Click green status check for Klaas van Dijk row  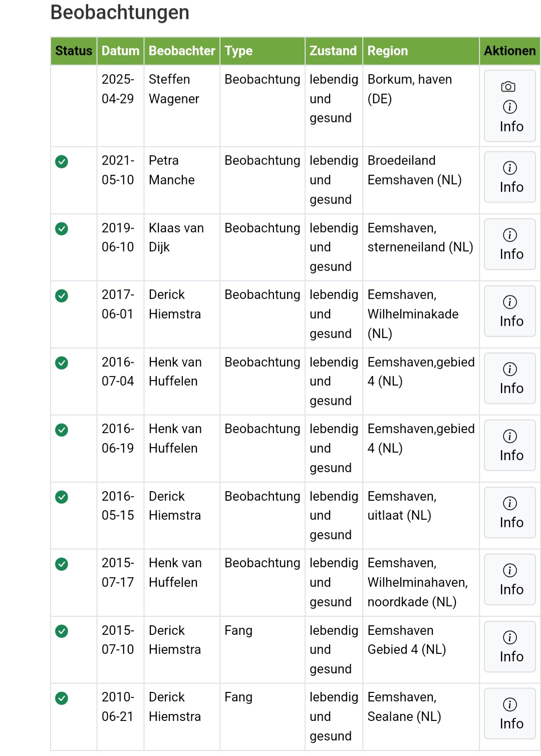point(62,229)
